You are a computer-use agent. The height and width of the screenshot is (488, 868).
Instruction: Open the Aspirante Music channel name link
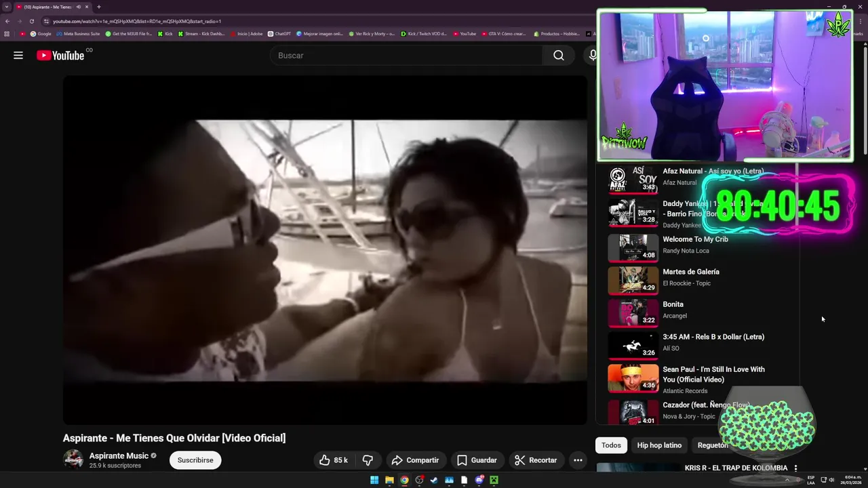pyautogui.click(x=119, y=455)
